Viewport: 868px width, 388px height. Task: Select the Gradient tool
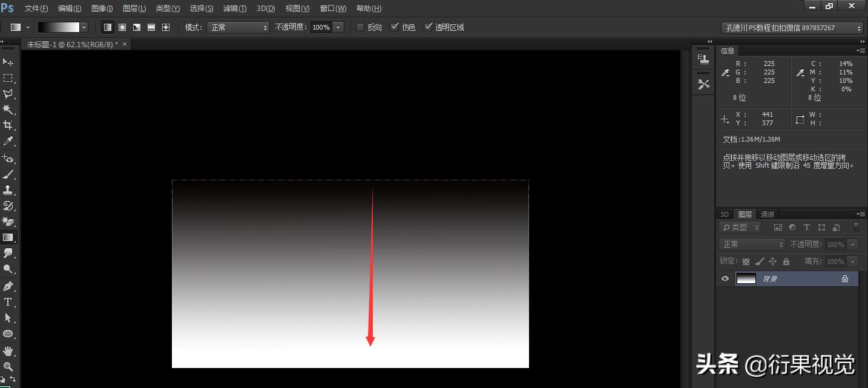click(8, 237)
